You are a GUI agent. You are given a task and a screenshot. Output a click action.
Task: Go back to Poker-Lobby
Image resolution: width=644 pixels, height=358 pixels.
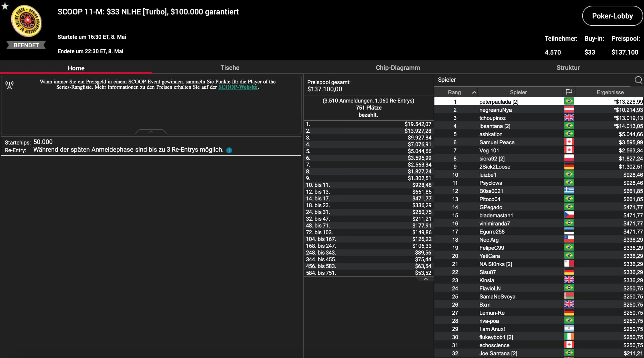[x=612, y=16]
